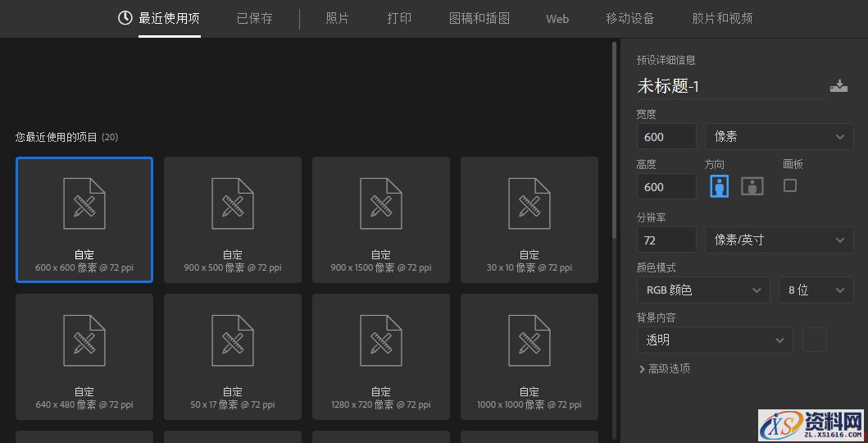Image resolution: width=868 pixels, height=443 pixels.
Task: Click the text 1280 x 720 像素 @ 72 ppi
Action: [x=381, y=405]
